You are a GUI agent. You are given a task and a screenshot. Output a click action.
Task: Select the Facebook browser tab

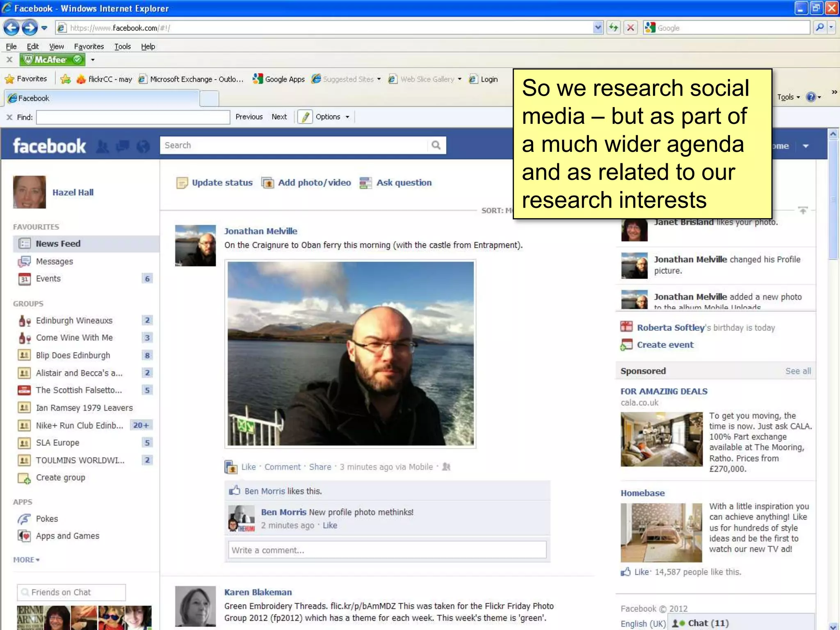(102, 98)
